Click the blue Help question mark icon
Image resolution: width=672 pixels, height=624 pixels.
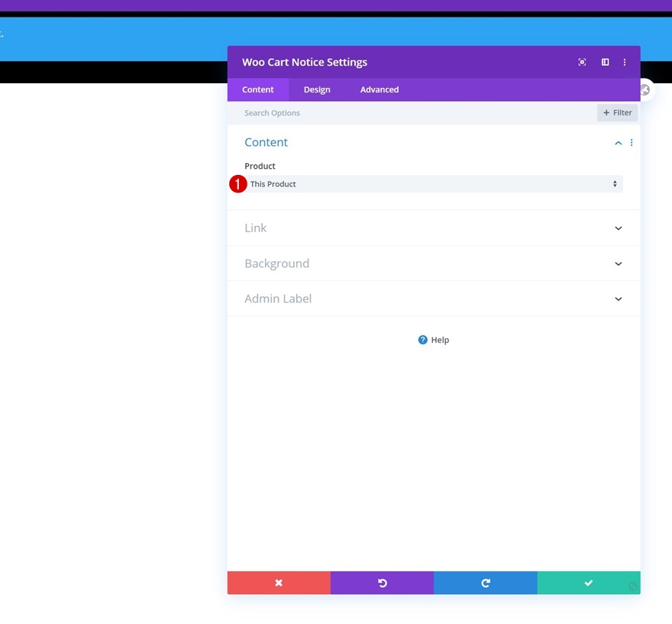[x=422, y=340]
